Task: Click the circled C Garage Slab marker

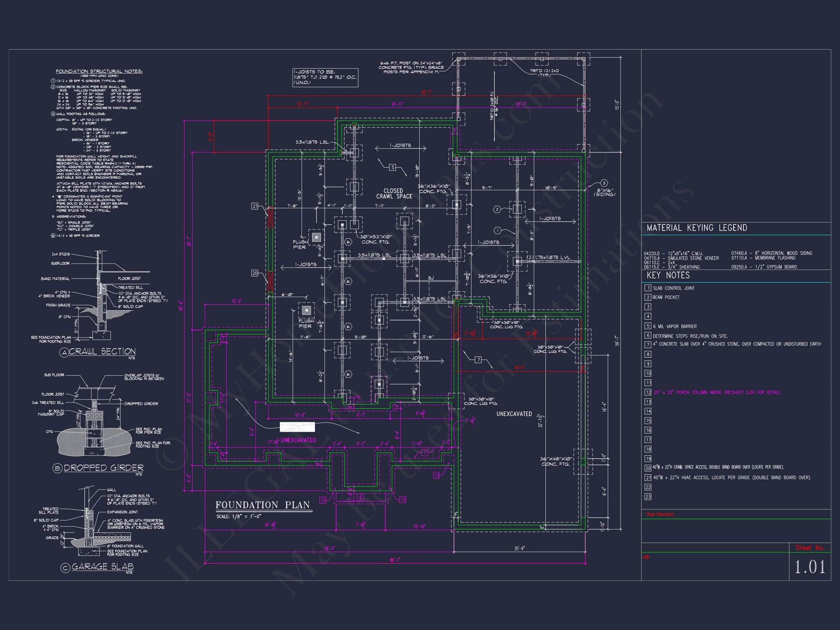Action: point(65,568)
